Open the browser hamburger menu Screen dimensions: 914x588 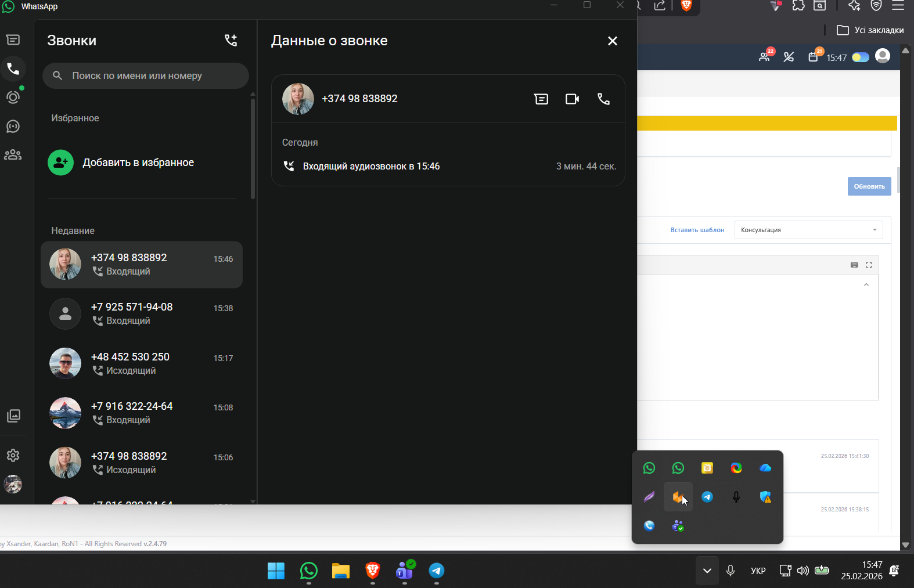coord(898,6)
